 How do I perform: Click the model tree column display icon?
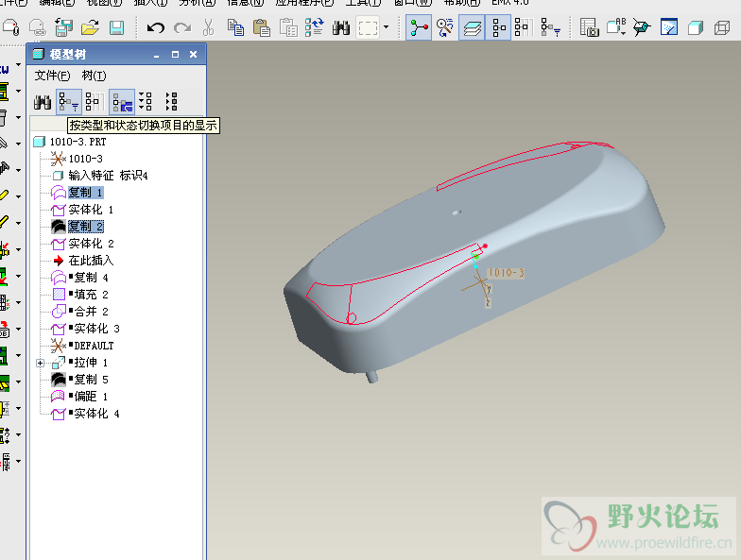[x=95, y=102]
